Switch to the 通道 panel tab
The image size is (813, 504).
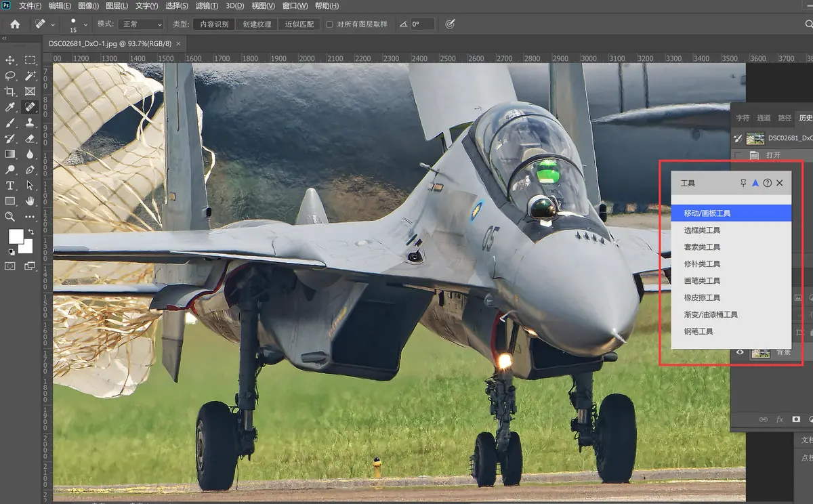click(x=764, y=118)
